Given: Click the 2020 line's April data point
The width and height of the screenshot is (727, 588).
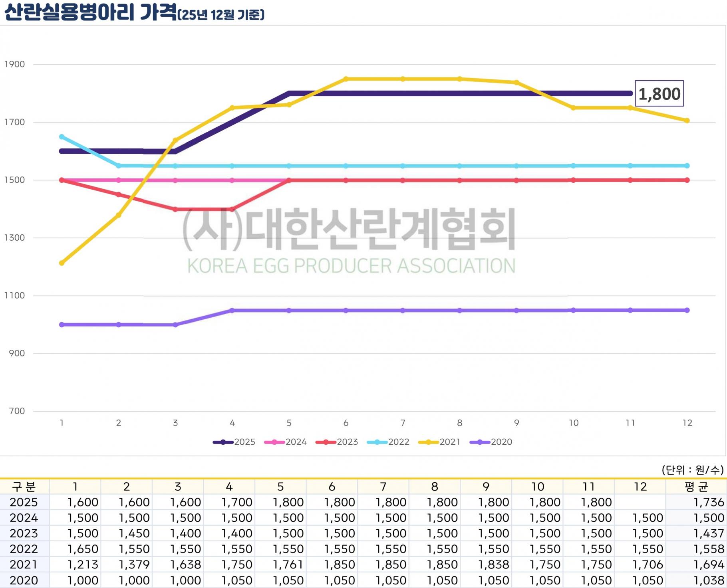Looking at the screenshot, I should coord(232,310).
